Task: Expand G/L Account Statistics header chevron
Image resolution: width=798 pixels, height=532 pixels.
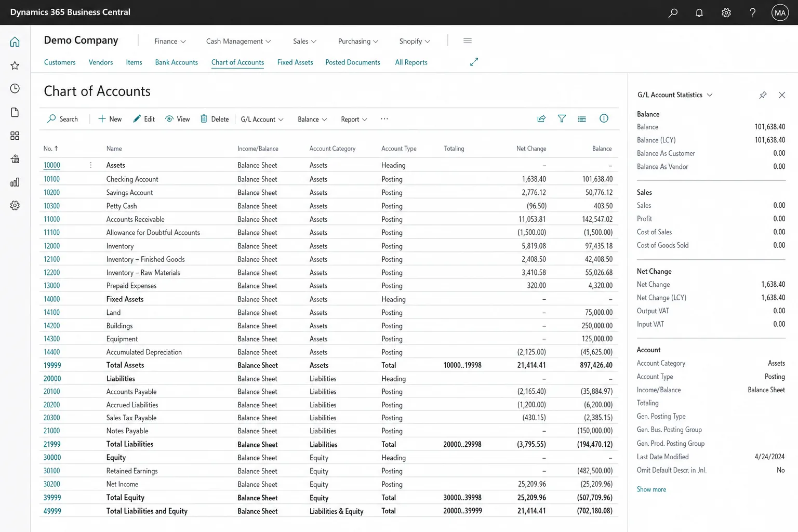Action: pyautogui.click(x=710, y=95)
